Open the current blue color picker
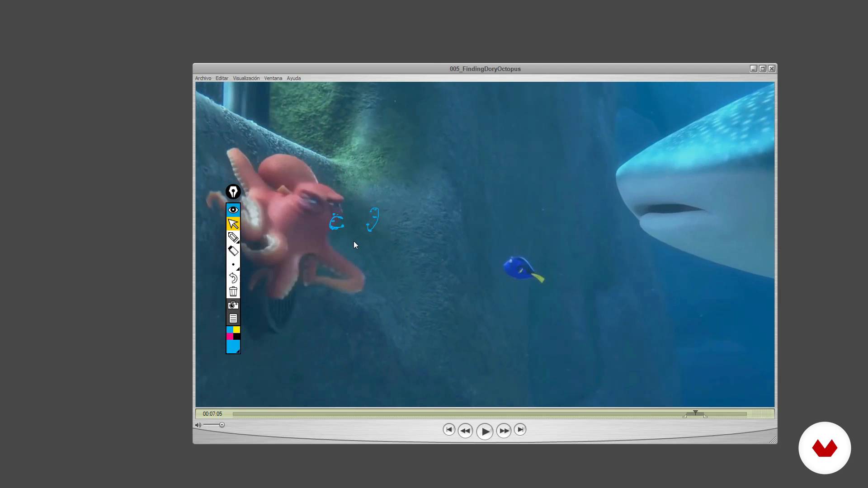 (x=233, y=347)
